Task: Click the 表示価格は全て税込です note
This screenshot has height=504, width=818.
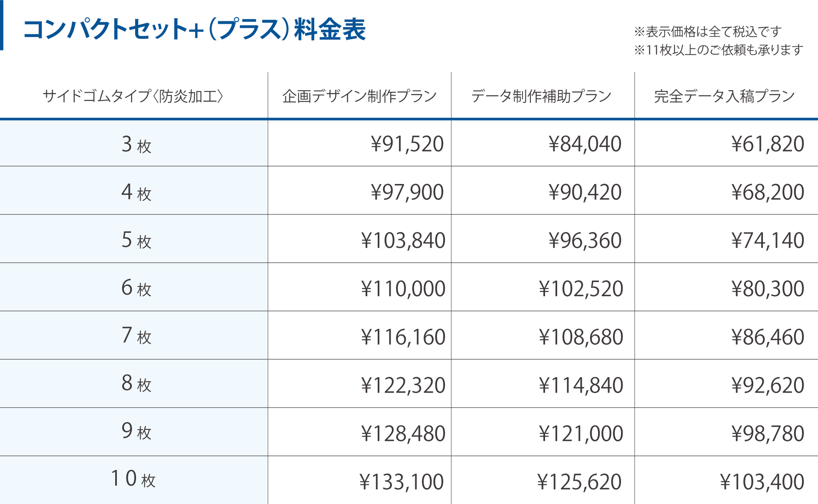Action: pos(707,32)
